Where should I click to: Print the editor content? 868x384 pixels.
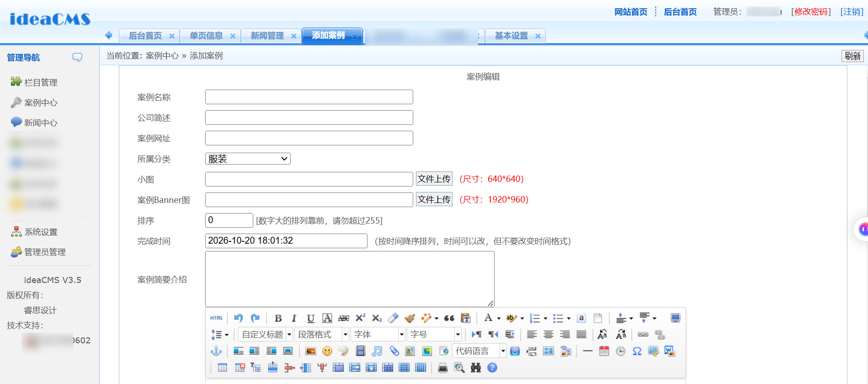(x=442, y=368)
